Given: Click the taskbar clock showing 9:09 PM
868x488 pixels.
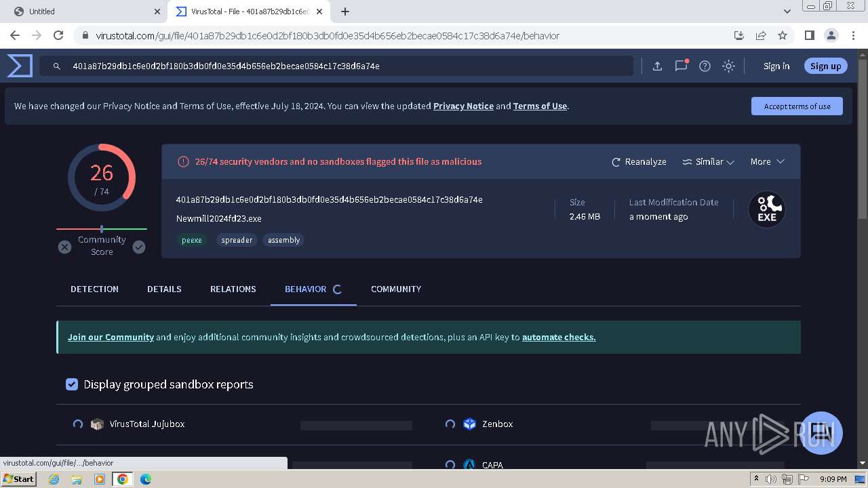Looking at the screenshot, I should [x=833, y=479].
